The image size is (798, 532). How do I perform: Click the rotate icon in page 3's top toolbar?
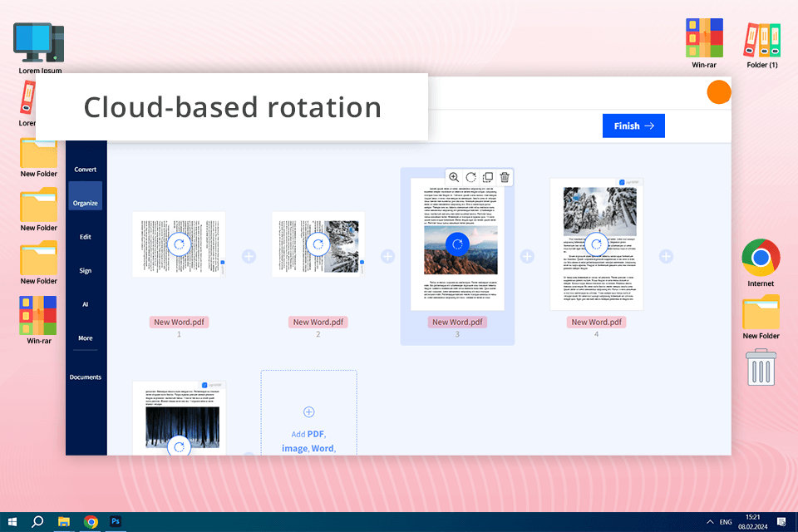470,177
